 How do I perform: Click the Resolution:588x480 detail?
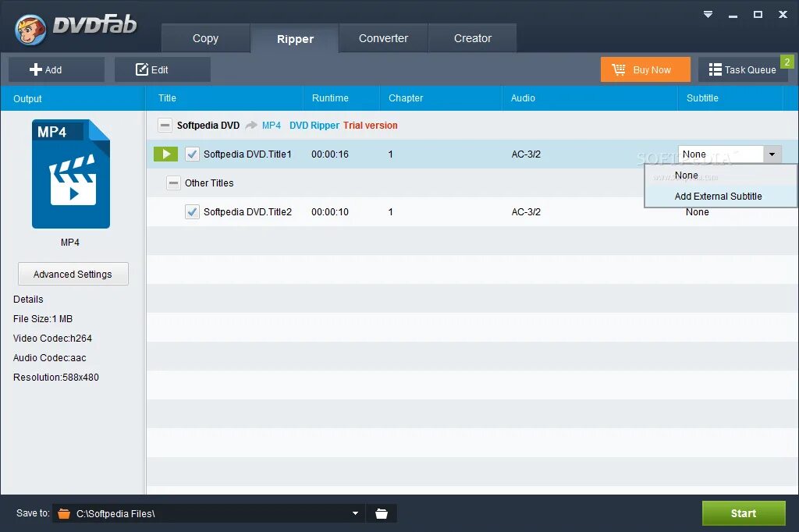tap(56, 377)
